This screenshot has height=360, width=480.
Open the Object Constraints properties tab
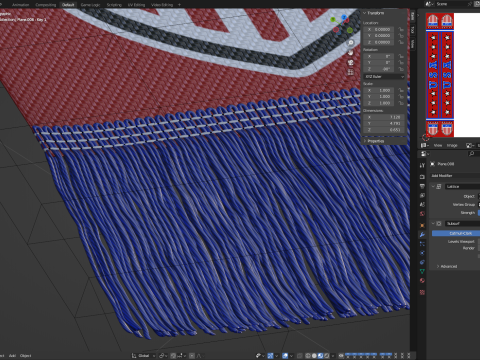pos(422,262)
